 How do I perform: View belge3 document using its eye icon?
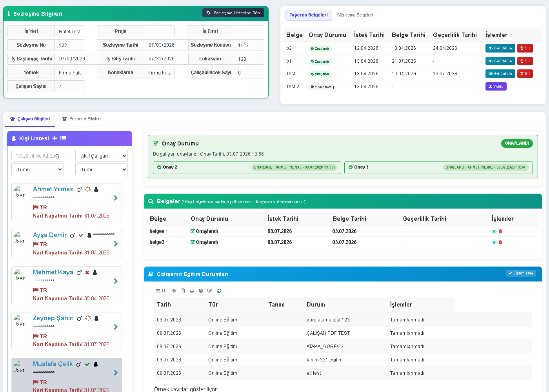tap(494, 242)
